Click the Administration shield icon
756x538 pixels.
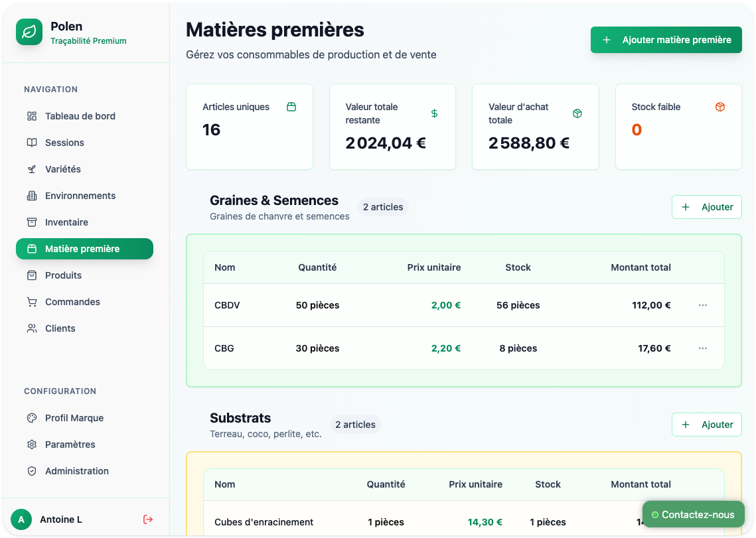click(x=32, y=471)
